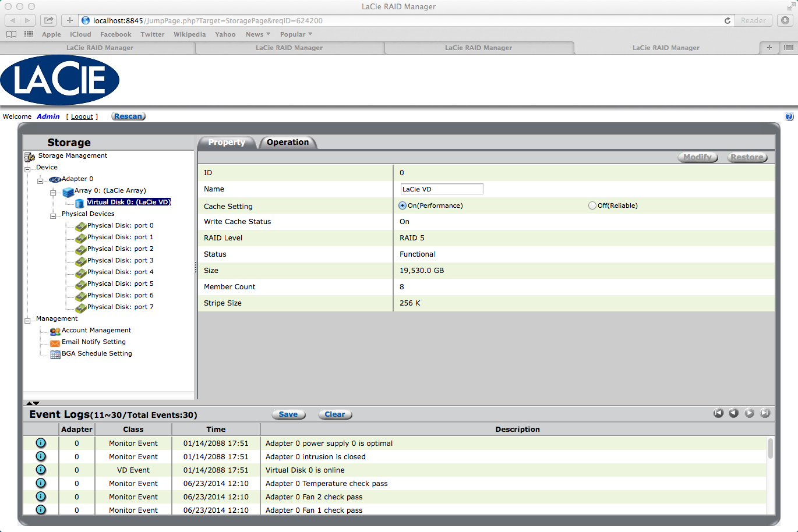The width and height of the screenshot is (798, 532).
Task: Click the Physical Disk port 3 icon
Action: click(81, 262)
